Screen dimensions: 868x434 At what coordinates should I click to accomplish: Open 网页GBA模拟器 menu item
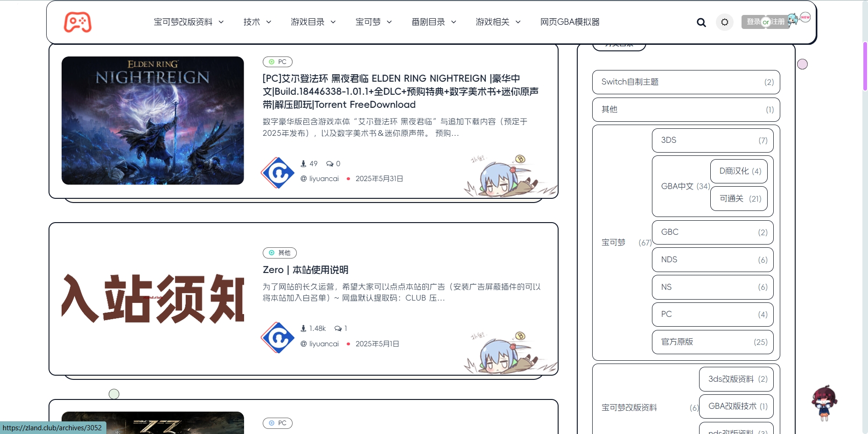click(x=570, y=22)
